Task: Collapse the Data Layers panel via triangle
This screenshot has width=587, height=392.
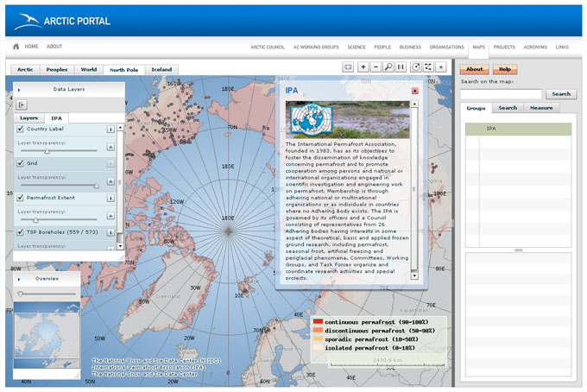Action: 19,90
